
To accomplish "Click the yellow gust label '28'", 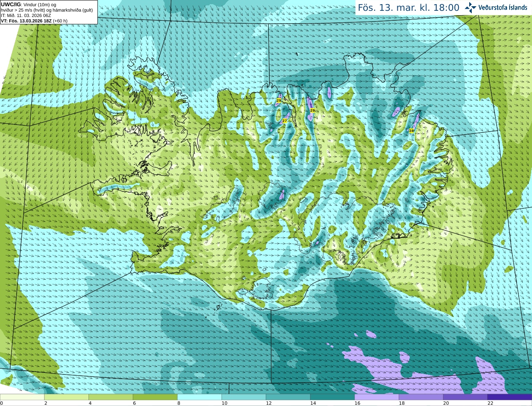I will click(411, 131).
